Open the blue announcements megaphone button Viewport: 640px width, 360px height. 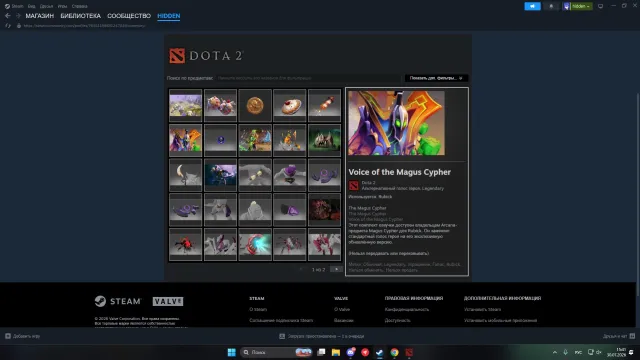click(532, 6)
